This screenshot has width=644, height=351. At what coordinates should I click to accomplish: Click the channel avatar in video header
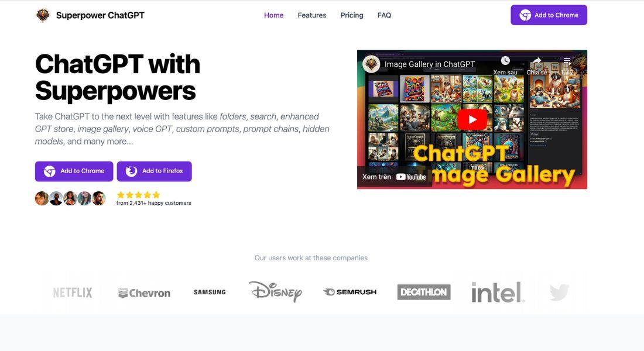coord(371,64)
